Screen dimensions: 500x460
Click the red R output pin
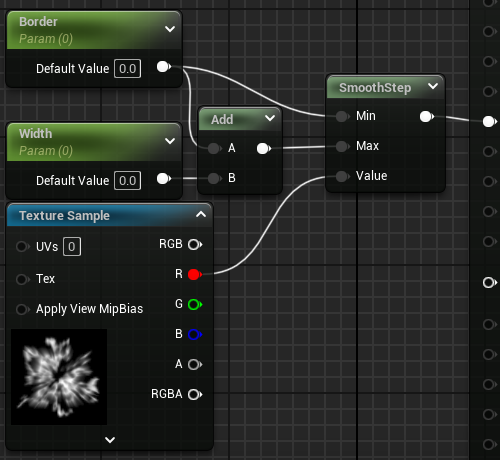point(195,275)
